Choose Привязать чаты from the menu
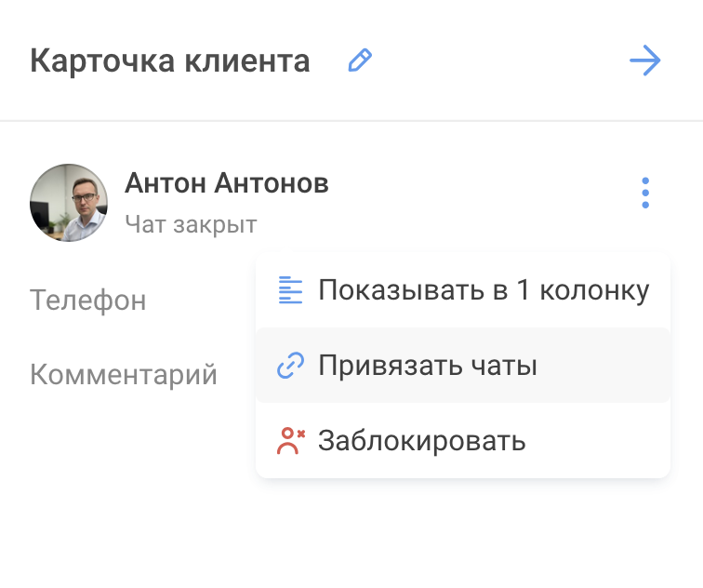 click(x=428, y=366)
